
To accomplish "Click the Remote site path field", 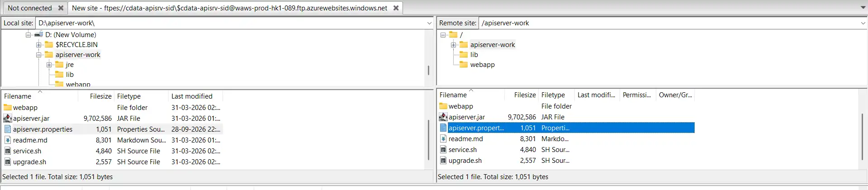I will tap(669, 23).
